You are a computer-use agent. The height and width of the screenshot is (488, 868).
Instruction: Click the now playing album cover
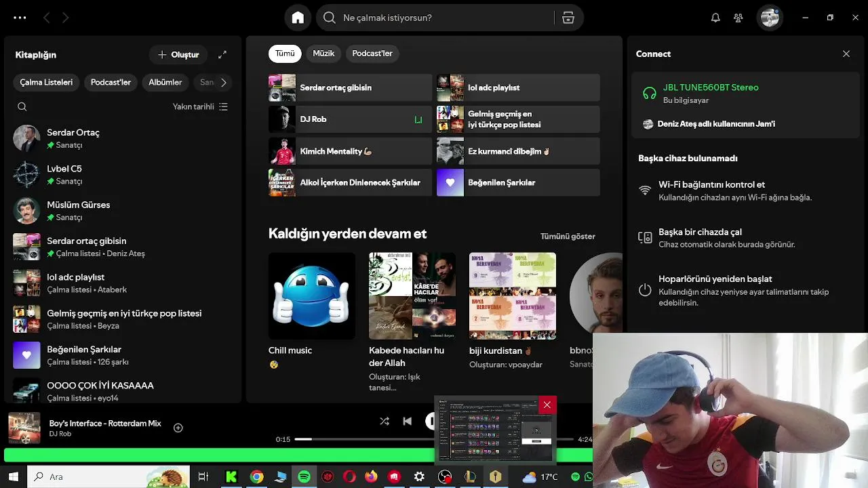(24, 428)
